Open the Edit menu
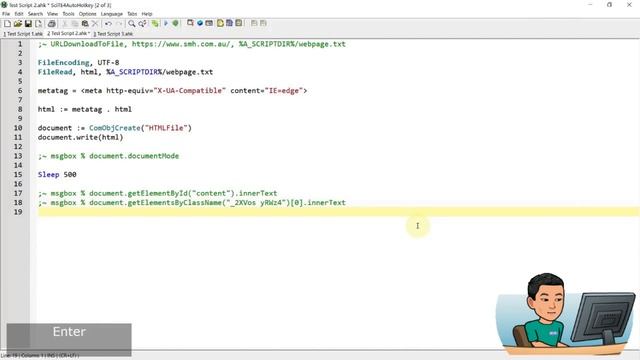Screen dimensions: 640x360 point(19,14)
